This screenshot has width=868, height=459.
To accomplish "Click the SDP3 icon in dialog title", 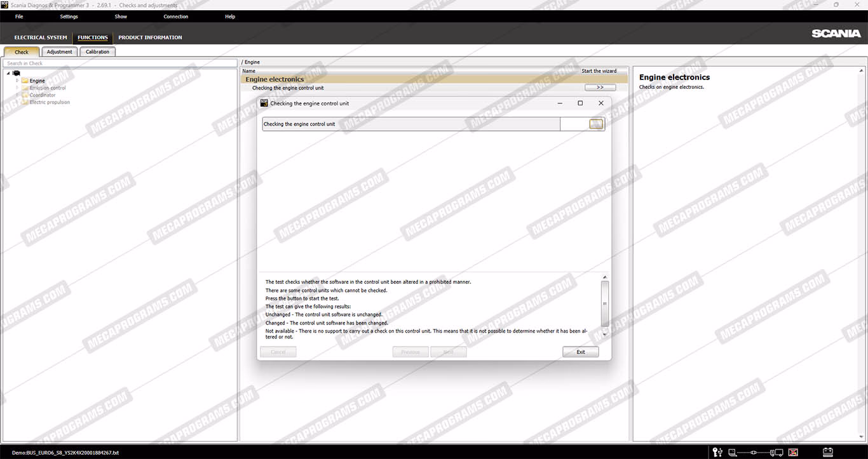I will pos(264,103).
